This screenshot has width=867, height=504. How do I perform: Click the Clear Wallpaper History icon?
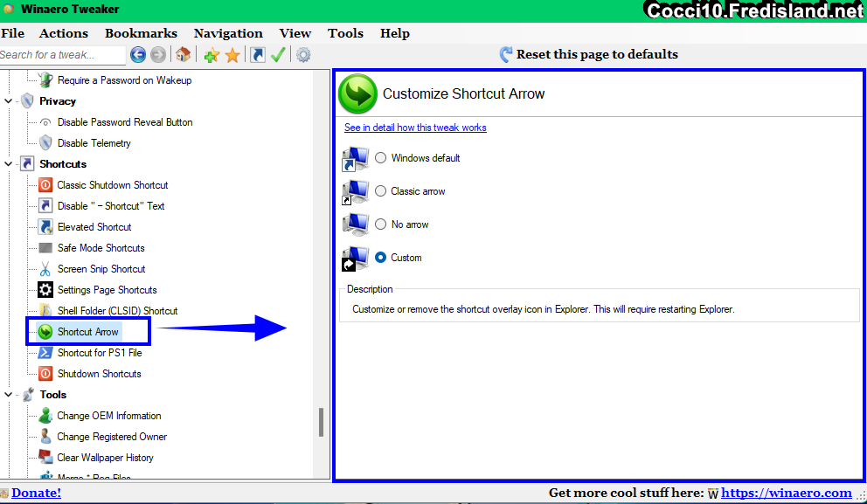click(45, 457)
